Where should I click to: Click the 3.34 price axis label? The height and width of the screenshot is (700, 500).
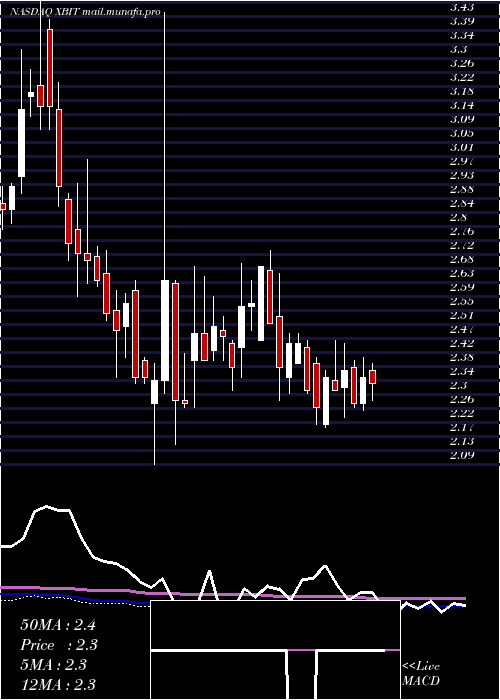pos(462,36)
